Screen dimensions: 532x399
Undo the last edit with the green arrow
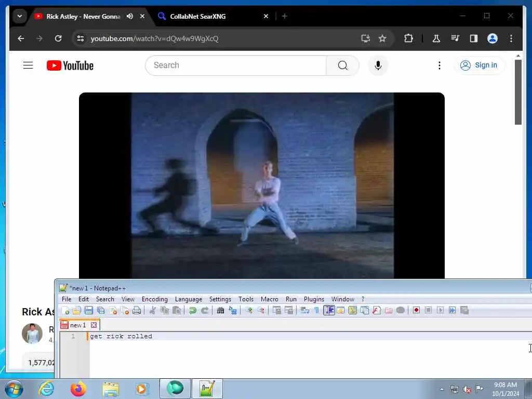tap(193, 310)
